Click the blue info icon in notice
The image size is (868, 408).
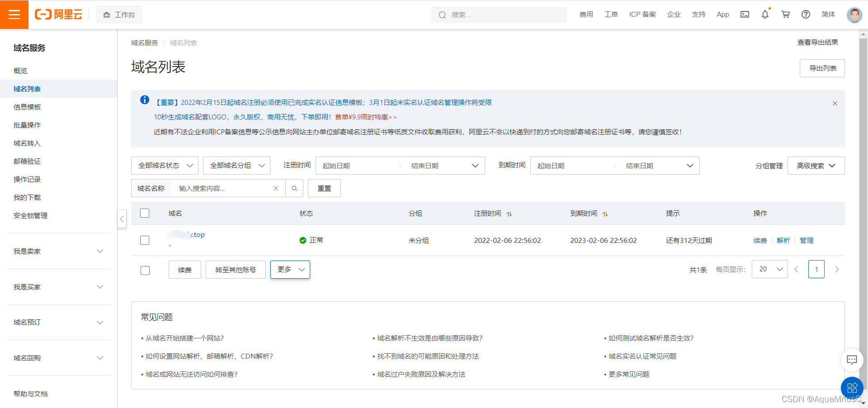tap(145, 100)
